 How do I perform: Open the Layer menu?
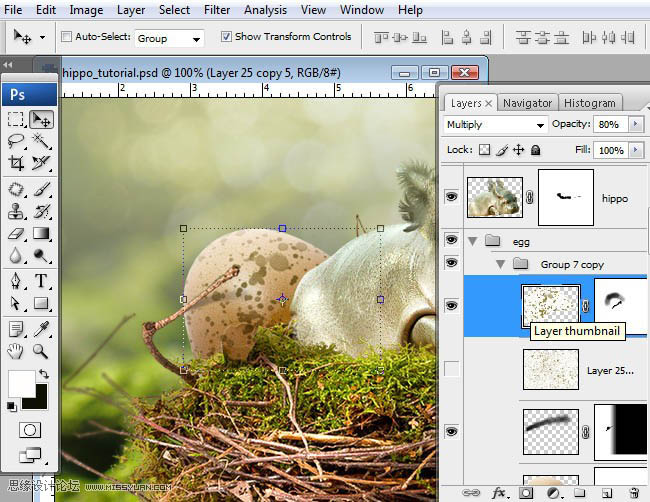tap(131, 10)
